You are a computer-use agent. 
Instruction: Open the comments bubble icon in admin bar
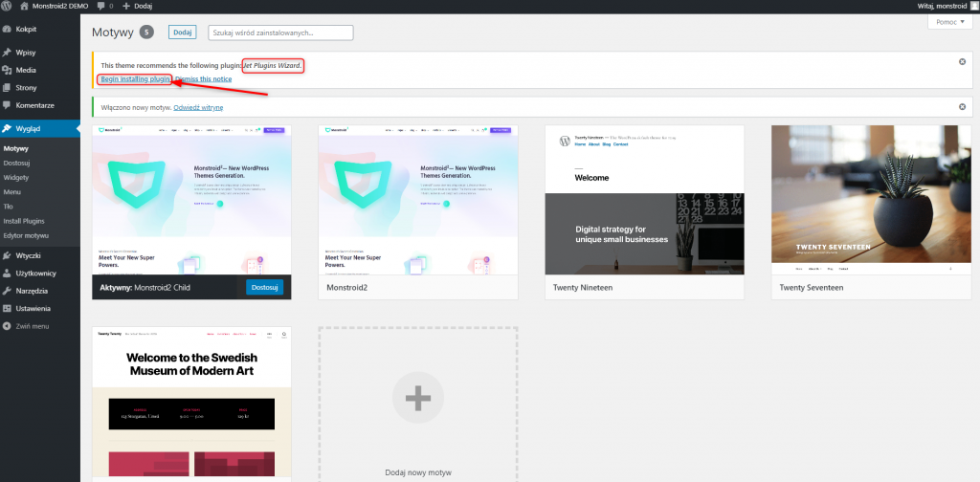[100, 6]
